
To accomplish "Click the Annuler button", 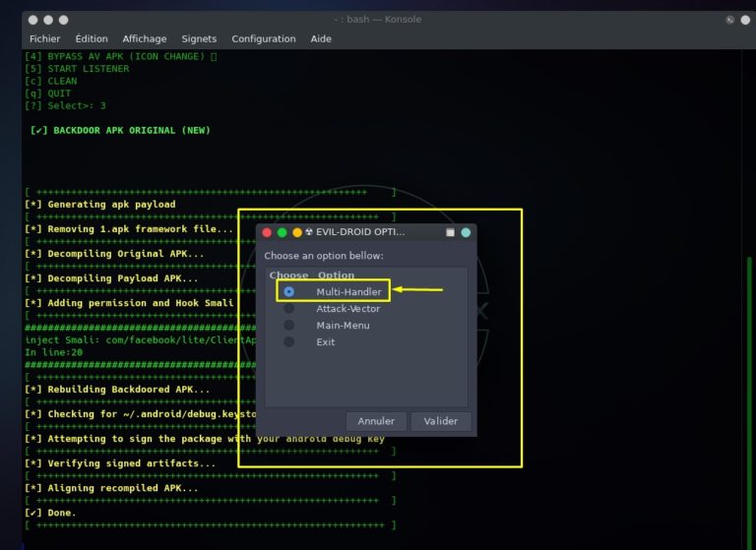I will coord(376,421).
